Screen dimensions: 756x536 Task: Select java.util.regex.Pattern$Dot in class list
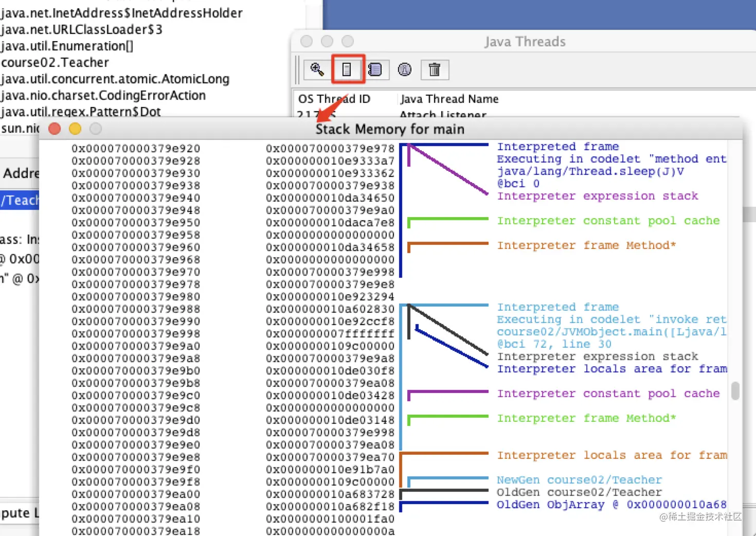[81, 111]
